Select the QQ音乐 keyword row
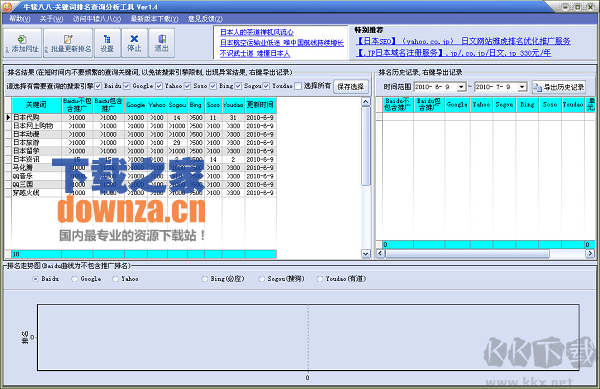The height and width of the screenshot is (389, 600). (x=144, y=176)
